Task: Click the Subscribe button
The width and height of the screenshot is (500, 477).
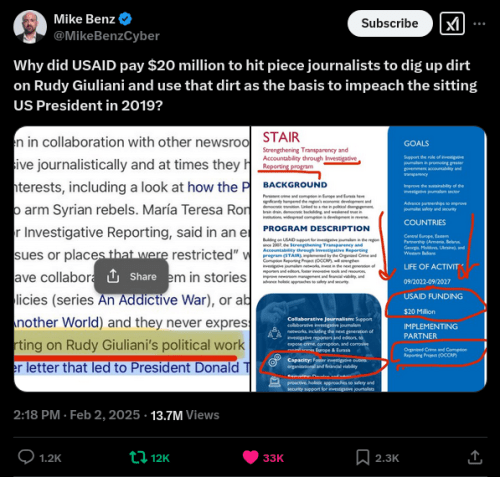Action: pyautogui.click(x=390, y=23)
